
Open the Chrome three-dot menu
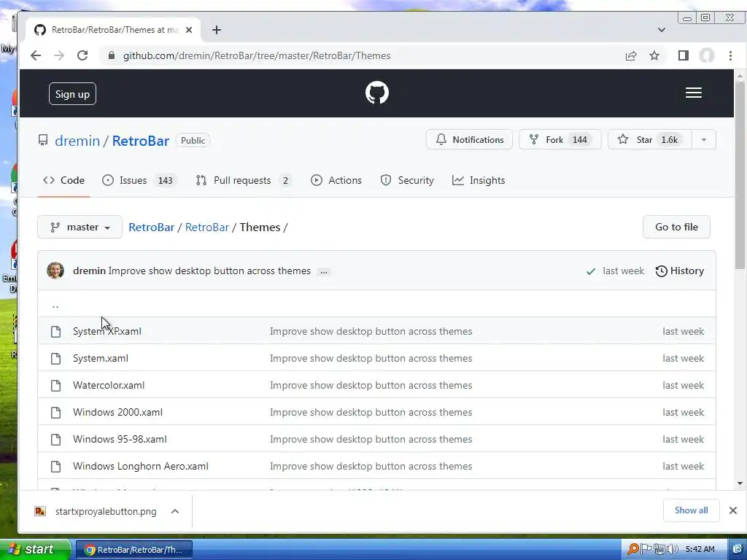point(730,55)
